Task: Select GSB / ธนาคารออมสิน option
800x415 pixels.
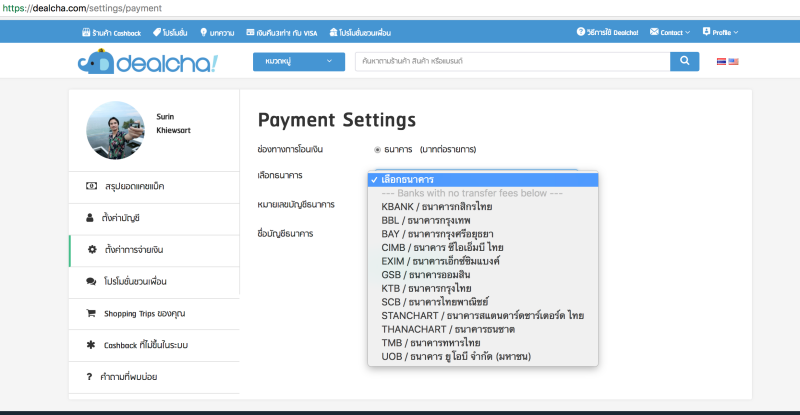Action: [483, 275]
